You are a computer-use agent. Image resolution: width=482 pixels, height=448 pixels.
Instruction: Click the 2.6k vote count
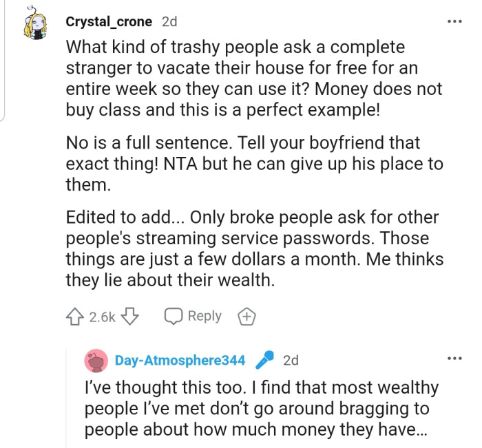103,317
